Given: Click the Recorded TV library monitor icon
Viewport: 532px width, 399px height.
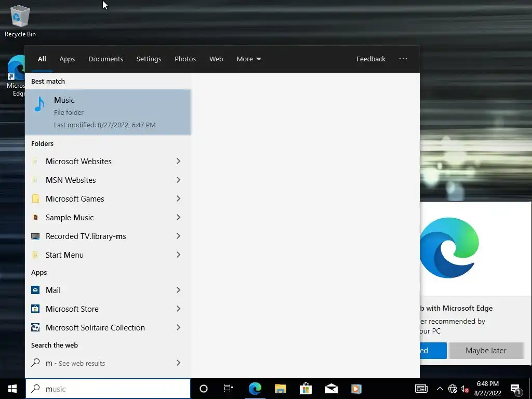Looking at the screenshot, I should (x=35, y=236).
